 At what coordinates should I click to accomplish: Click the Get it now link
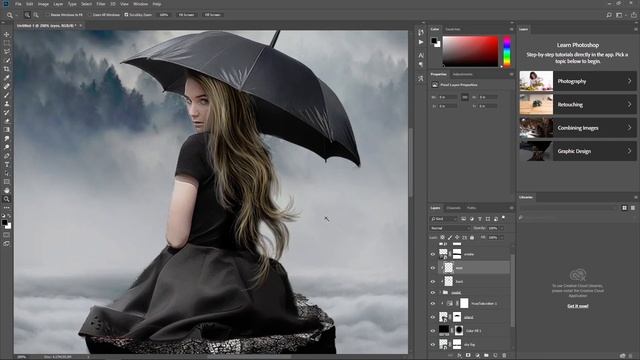pos(578,306)
